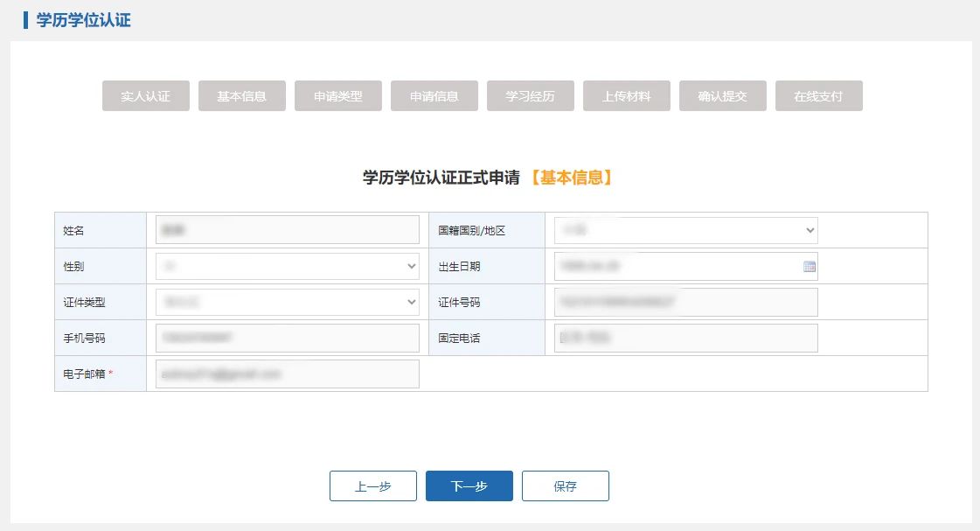Open the 证件类型 dropdown
This screenshot has height=531, width=980.
point(287,303)
